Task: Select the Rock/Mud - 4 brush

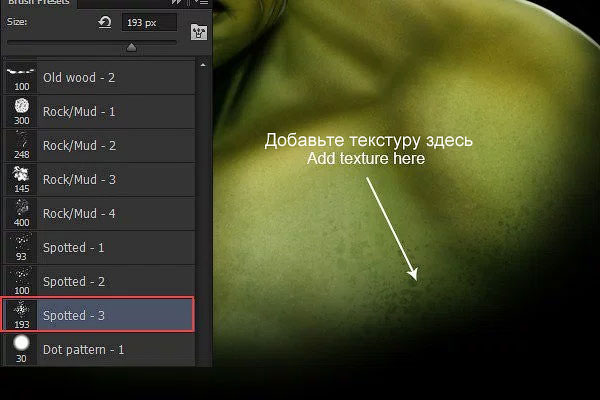Action: pyautogui.click(x=99, y=214)
